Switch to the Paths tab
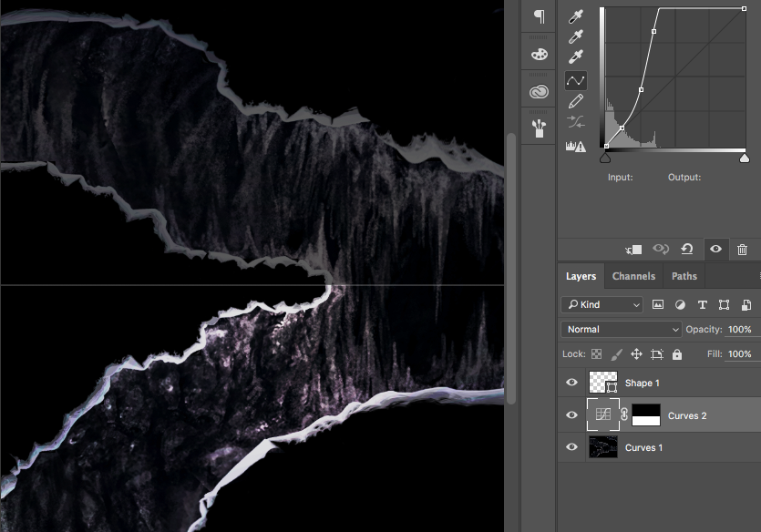Image resolution: width=761 pixels, height=532 pixels. (684, 276)
